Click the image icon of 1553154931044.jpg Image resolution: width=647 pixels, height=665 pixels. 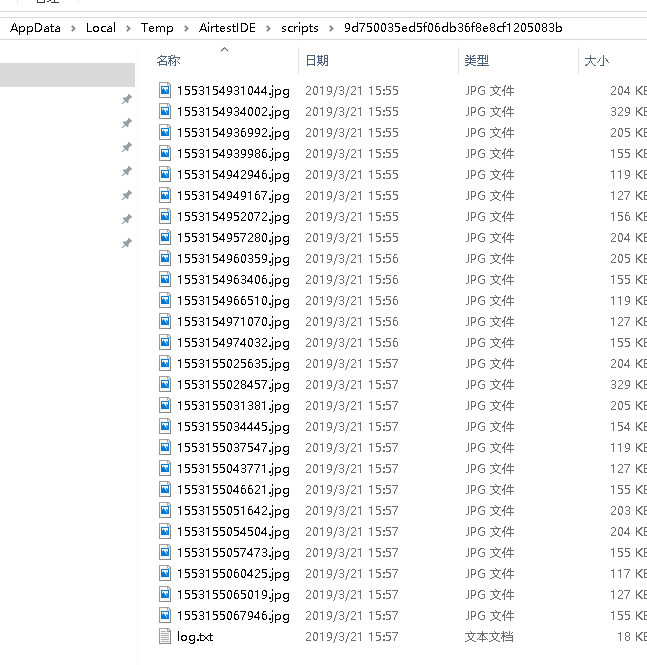point(165,90)
